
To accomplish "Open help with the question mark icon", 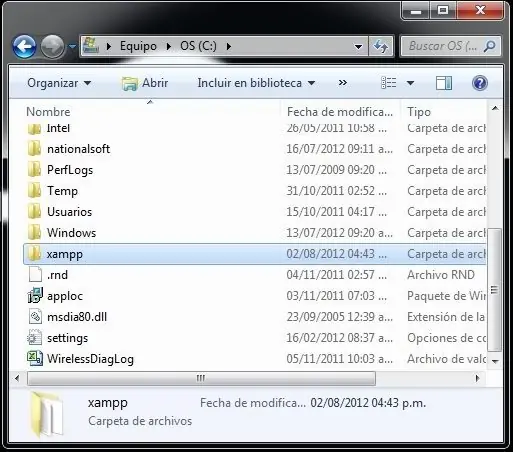I will 480,83.
